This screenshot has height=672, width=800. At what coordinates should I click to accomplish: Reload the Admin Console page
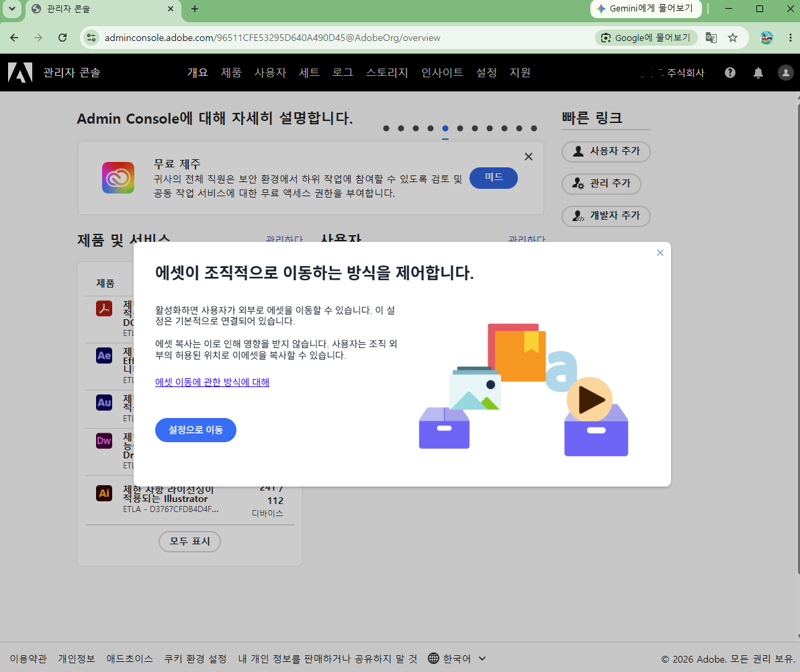62,37
